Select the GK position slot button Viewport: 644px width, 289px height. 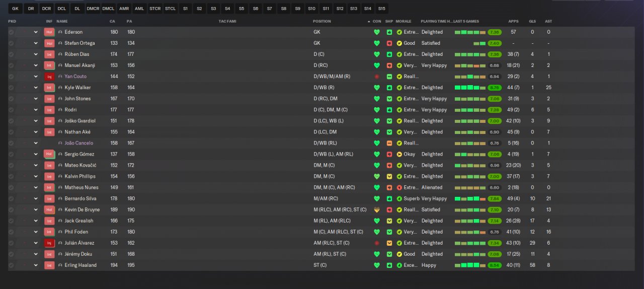[15, 9]
